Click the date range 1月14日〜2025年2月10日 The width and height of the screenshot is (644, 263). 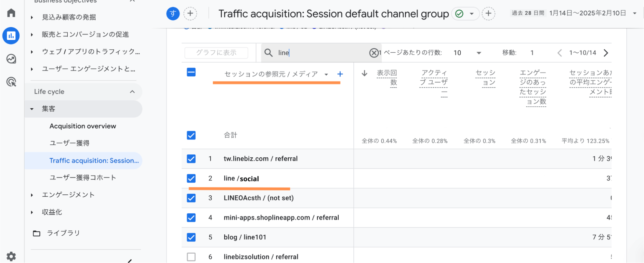(588, 13)
